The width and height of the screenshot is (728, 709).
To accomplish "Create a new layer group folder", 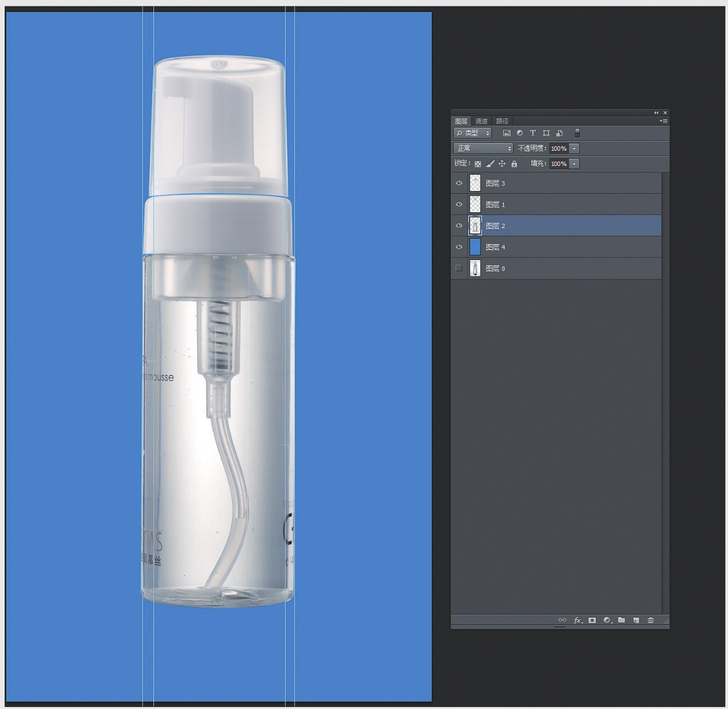I will pos(622,620).
